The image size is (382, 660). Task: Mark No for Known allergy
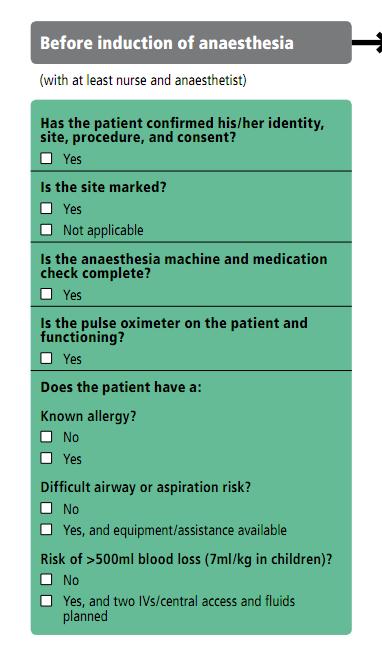(46, 436)
